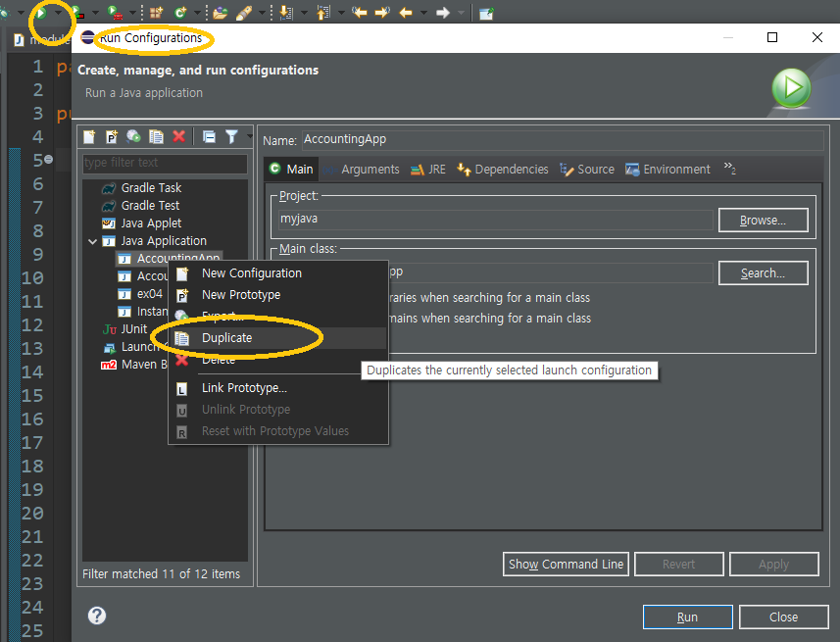Open the Run button's dropdown arrow
The height and width of the screenshot is (642, 840).
coord(57,13)
